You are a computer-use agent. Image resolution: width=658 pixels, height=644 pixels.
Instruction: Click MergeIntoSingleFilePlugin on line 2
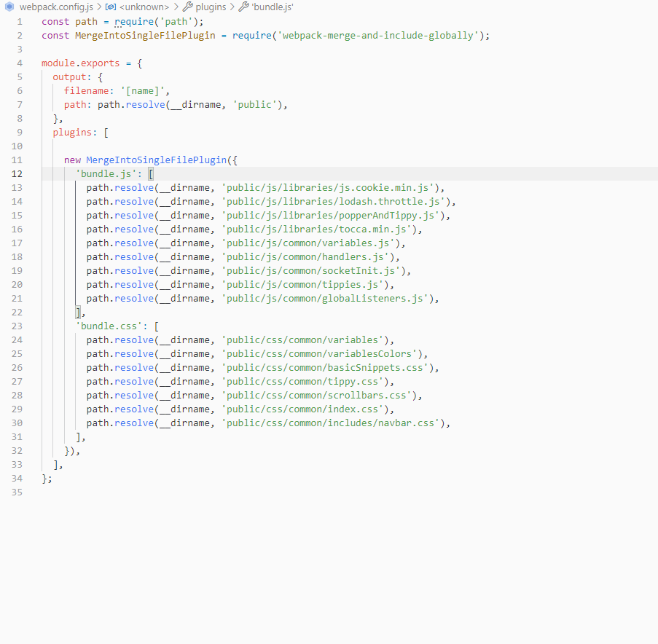pyautogui.click(x=145, y=36)
